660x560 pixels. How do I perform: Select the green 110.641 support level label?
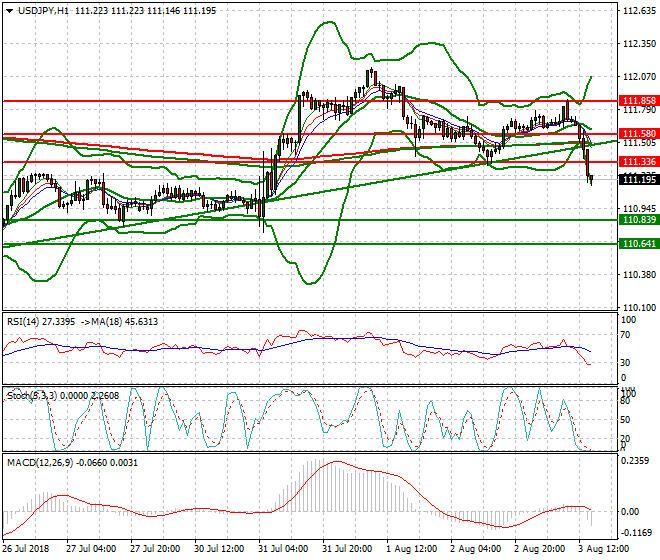pyautogui.click(x=639, y=244)
